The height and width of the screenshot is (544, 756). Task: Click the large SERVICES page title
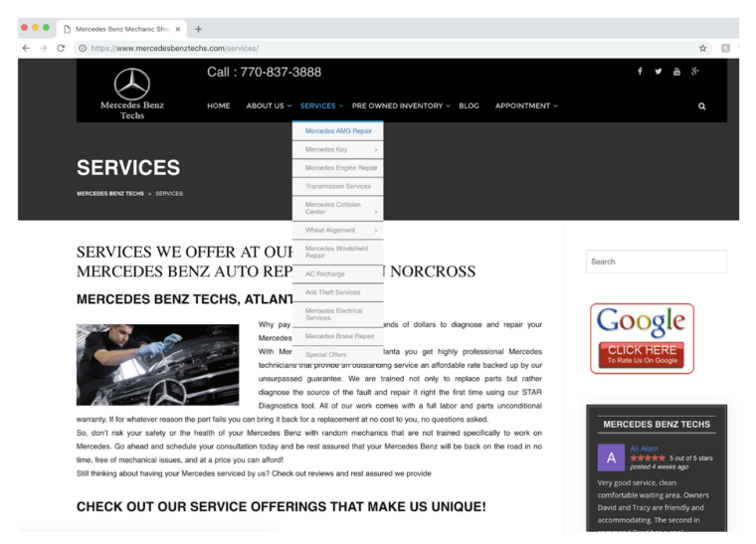(x=128, y=168)
